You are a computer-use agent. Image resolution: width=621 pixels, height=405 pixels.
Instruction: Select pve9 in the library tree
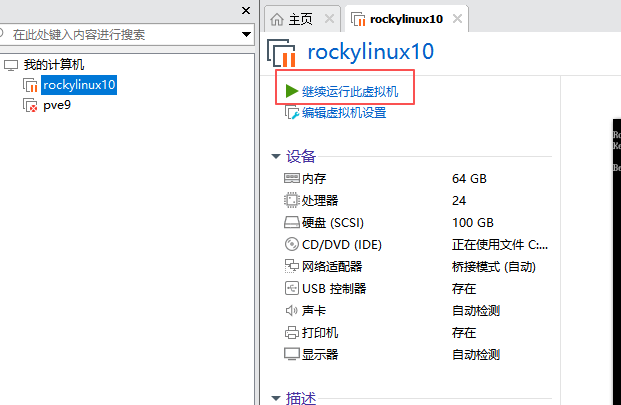click(55, 105)
